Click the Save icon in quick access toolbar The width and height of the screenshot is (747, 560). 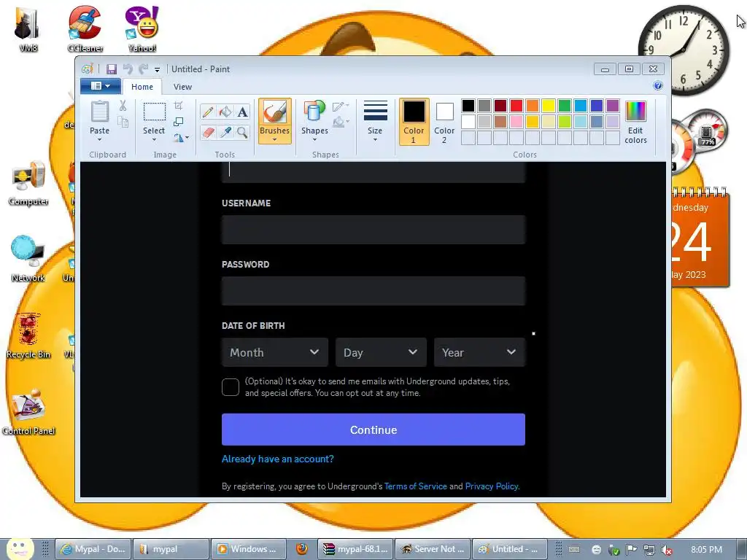pos(112,69)
